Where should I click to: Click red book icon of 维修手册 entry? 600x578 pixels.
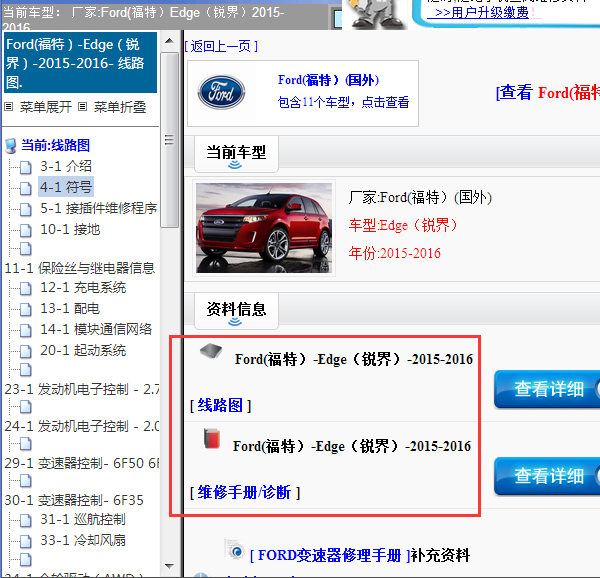pos(212,439)
